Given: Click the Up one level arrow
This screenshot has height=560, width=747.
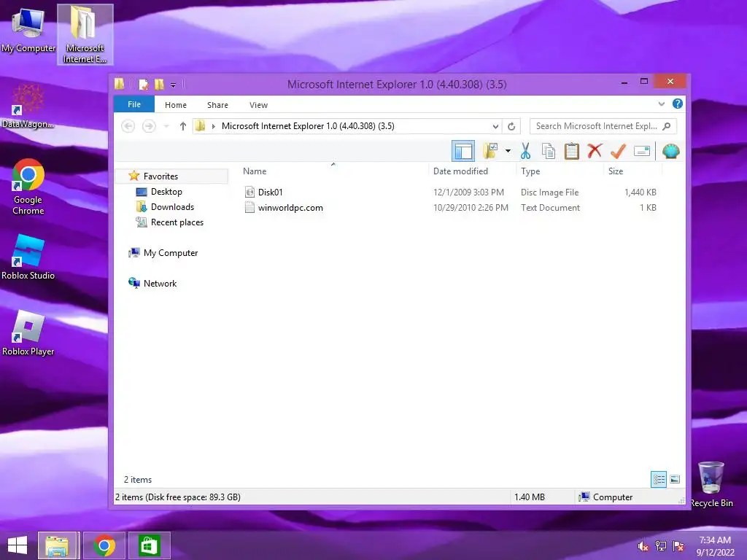Looking at the screenshot, I should (x=182, y=126).
